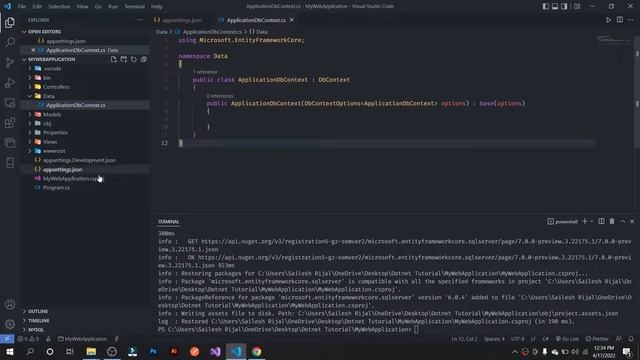Collapse all folders in explorer

click(x=144, y=59)
